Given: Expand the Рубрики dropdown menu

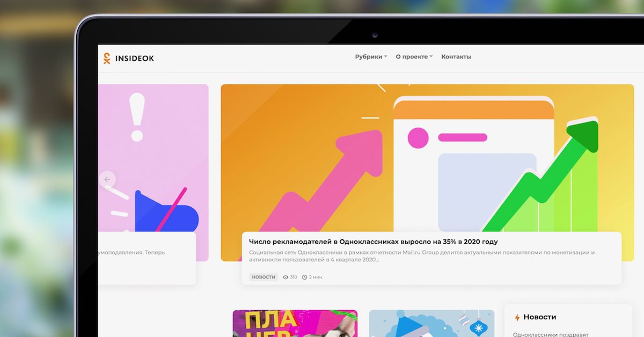Looking at the screenshot, I should point(371,56).
